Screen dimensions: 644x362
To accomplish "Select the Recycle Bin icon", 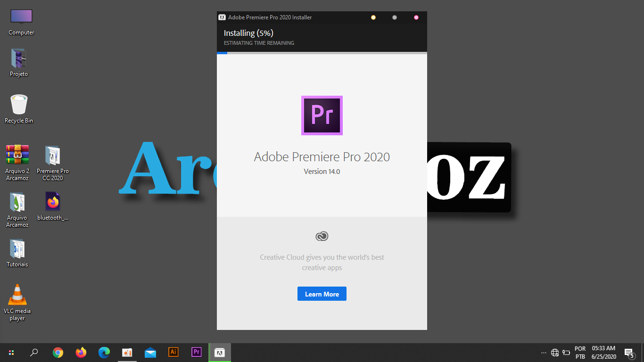I will click(19, 109).
